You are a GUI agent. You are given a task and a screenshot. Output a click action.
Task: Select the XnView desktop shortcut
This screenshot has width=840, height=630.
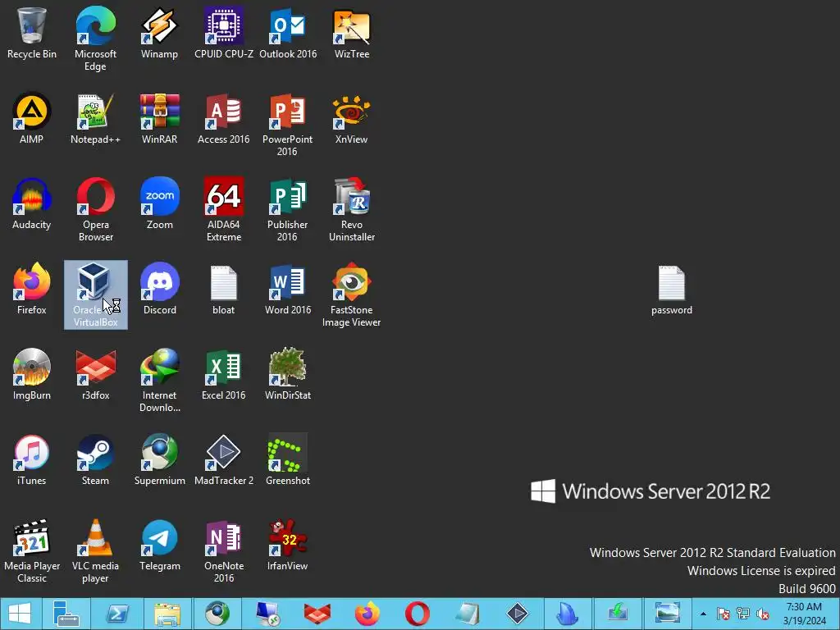click(351, 118)
